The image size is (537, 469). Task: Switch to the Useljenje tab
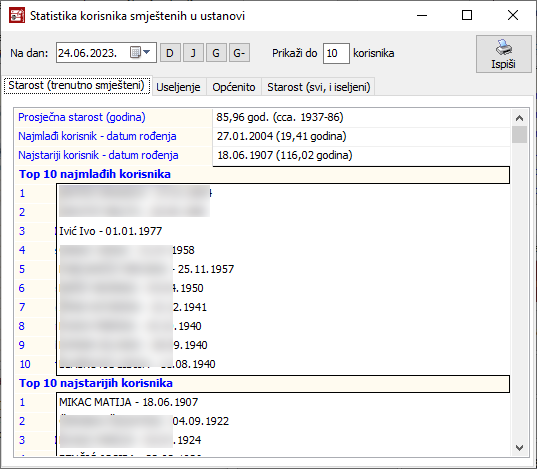click(x=178, y=87)
